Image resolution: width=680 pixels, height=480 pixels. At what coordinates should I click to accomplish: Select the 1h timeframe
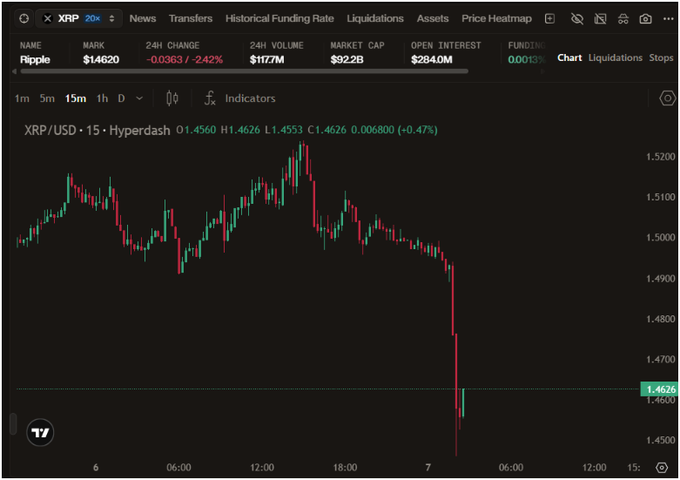pos(102,98)
